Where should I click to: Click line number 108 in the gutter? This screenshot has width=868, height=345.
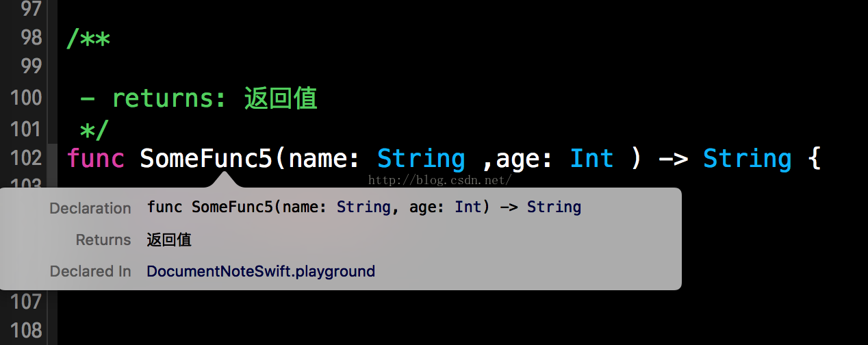click(27, 331)
